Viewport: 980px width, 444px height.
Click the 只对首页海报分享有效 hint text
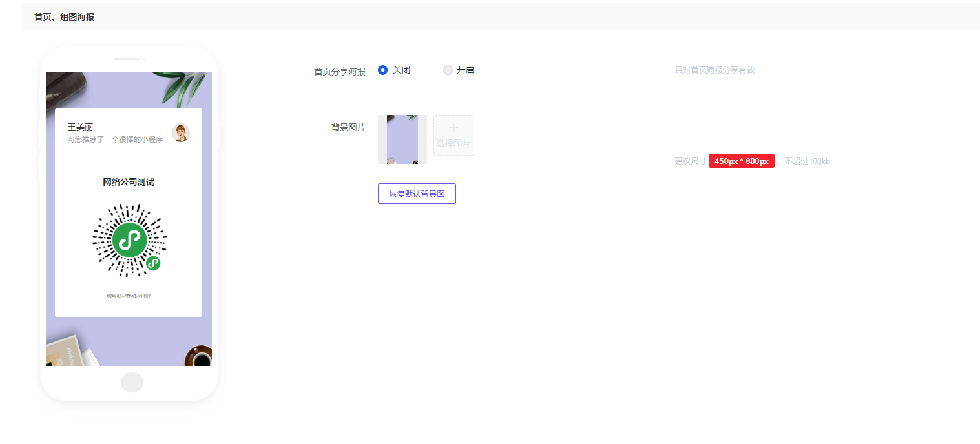(x=714, y=70)
